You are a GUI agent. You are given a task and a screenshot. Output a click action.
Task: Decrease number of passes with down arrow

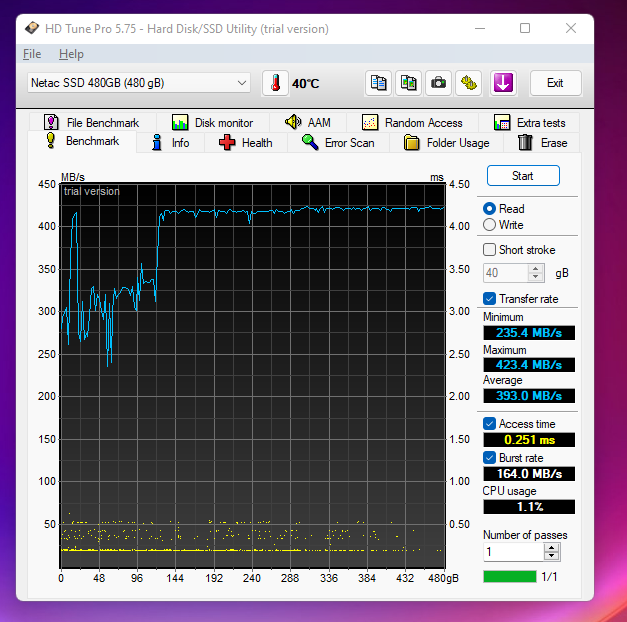551,556
